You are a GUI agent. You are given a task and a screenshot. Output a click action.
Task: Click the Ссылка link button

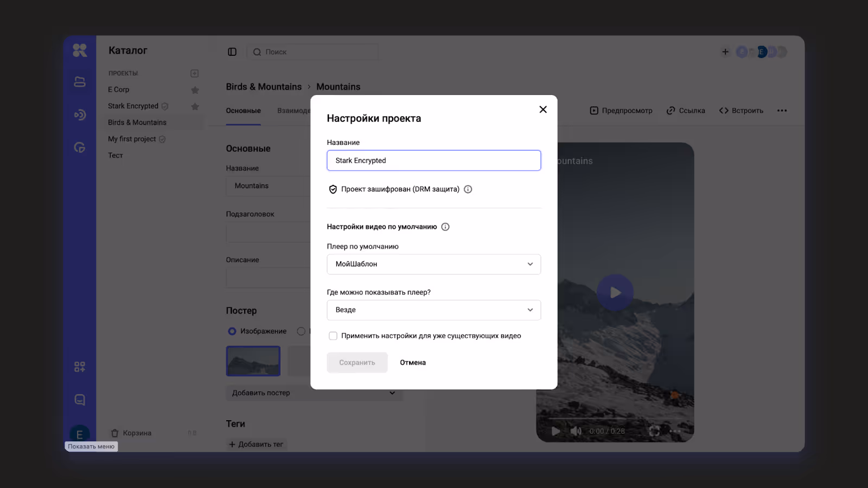click(686, 111)
